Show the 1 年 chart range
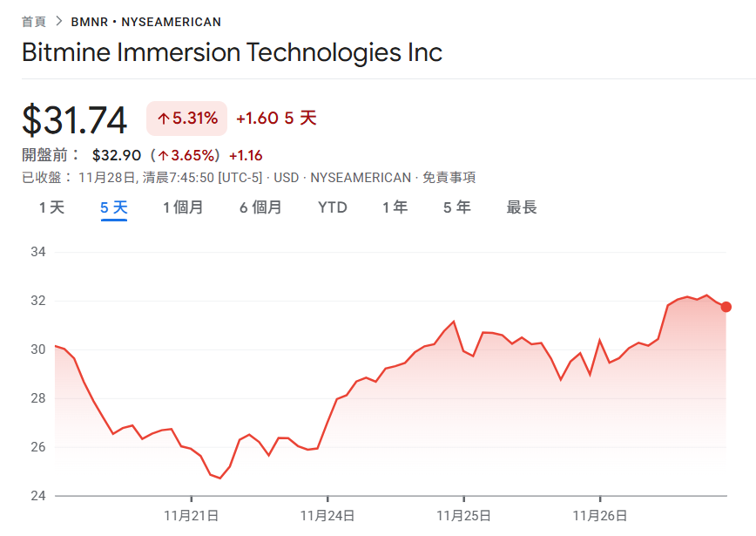756x536 pixels. pyautogui.click(x=395, y=207)
